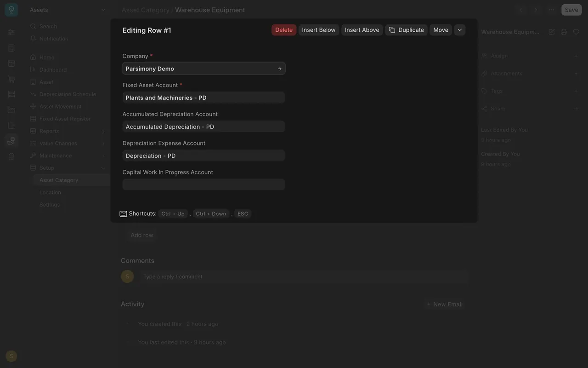Select Asset Category under Setup
Screen dimensions: 588x368
coord(72,180)
